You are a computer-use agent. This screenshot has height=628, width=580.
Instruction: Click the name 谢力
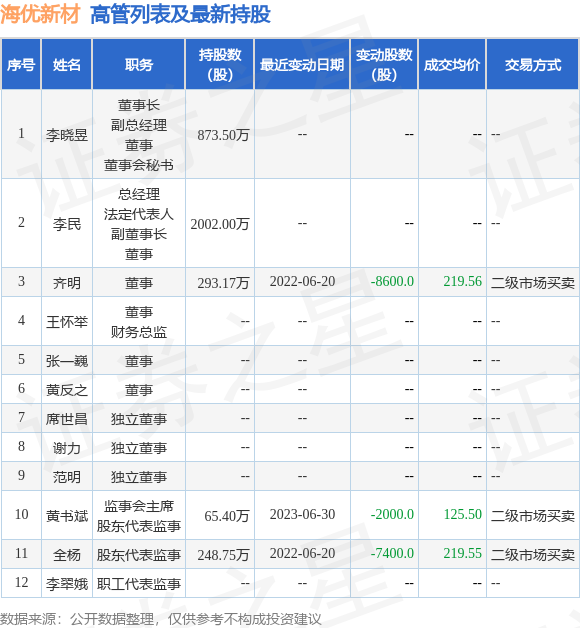pos(67,448)
